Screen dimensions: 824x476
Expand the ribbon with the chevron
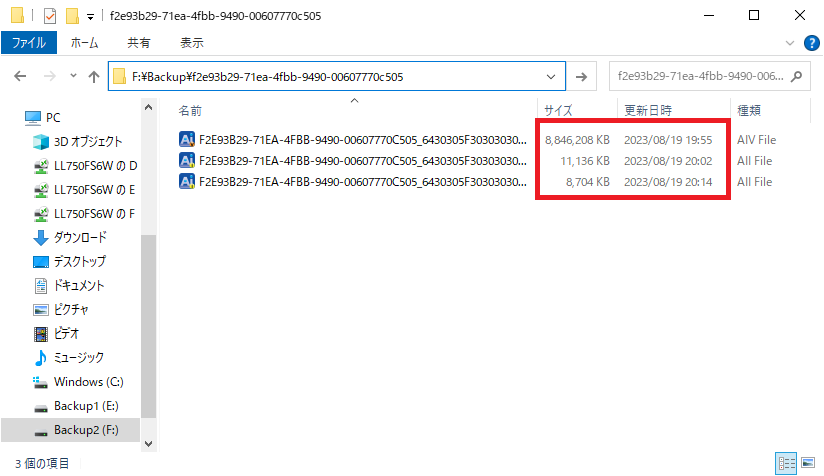click(x=790, y=43)
